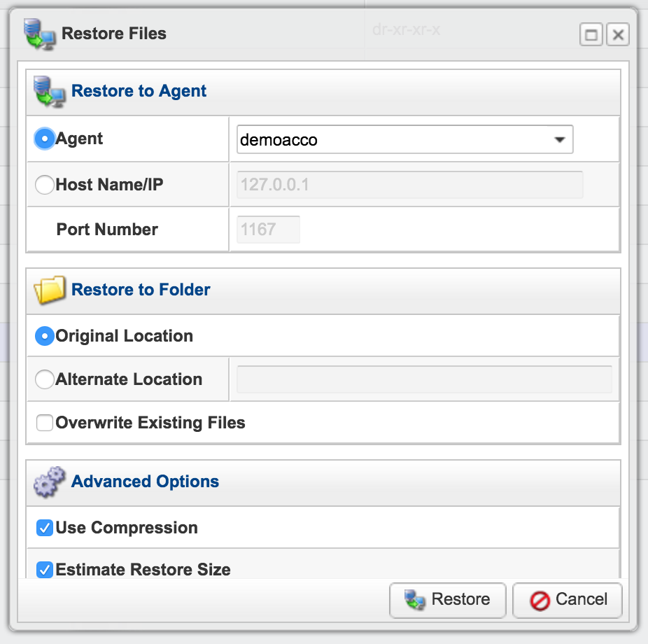The height and width of the screenshot is (644, 648).
Task: Open the Agent dropdown arrow
Action: [559, 140]
